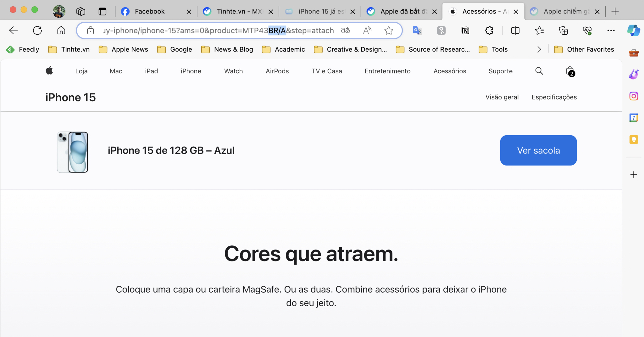This screenshot has height=337, width=644.
Task: Open the calendar app in sidebar
Action: coord(634,118)
